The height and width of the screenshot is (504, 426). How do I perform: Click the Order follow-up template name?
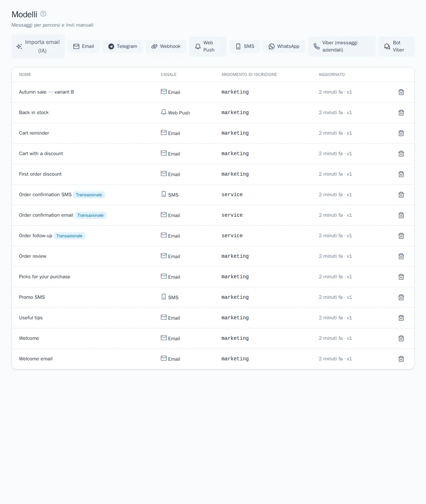click(x=36, y=236)
